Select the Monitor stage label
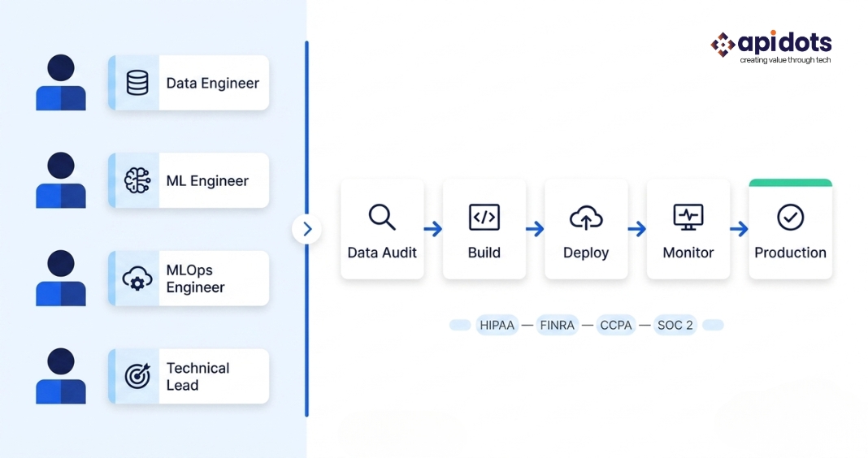 [x=688, y=253]
